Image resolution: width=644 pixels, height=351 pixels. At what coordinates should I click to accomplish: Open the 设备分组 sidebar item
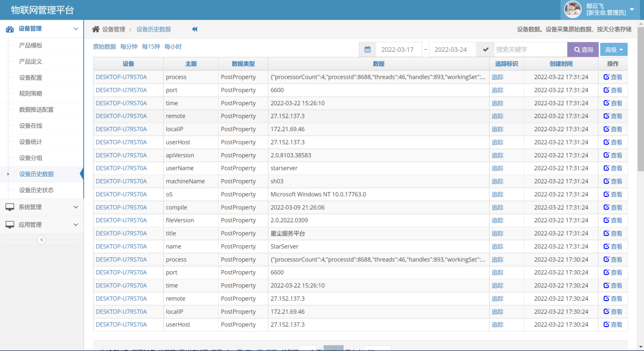(x=30, y=158)
